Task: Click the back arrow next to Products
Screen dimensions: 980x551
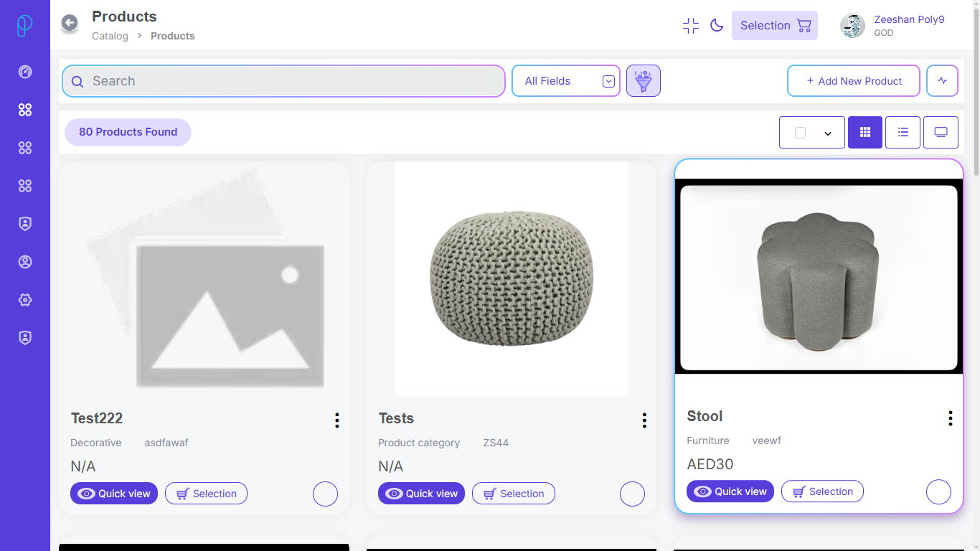Action: pos(70,23)
